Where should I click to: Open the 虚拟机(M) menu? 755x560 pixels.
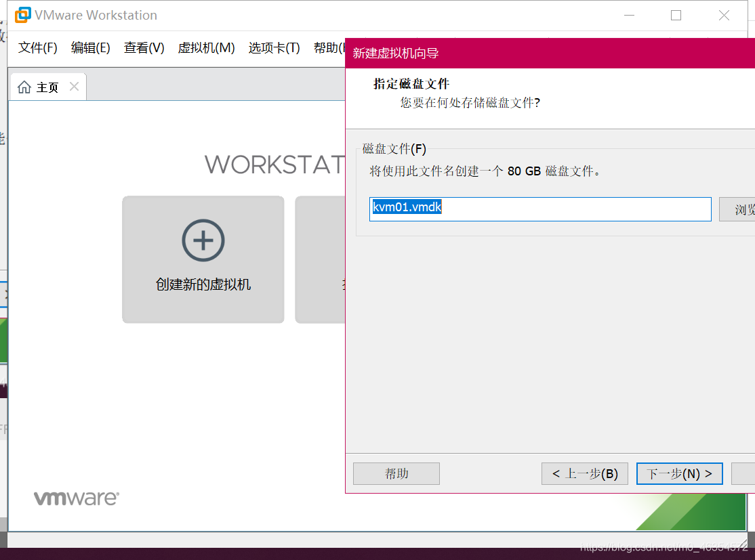206,47
